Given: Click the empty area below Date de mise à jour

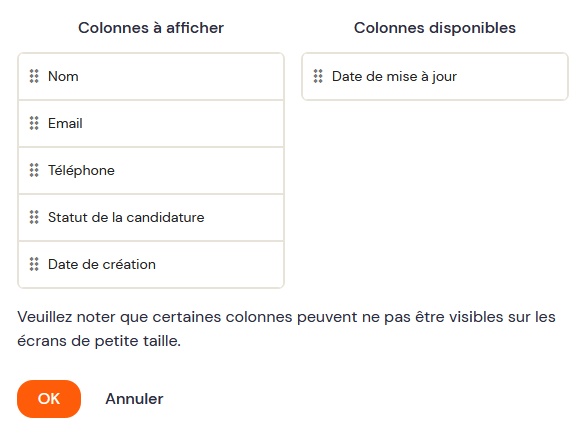Looking at the screenshot, I should [435, 195].
